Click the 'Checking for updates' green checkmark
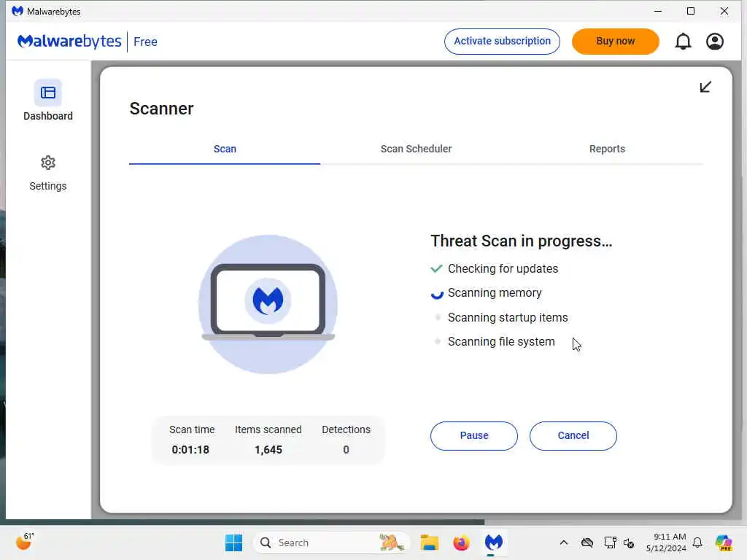The height and width of the screenshot is (560, 747). pos(436,268)
